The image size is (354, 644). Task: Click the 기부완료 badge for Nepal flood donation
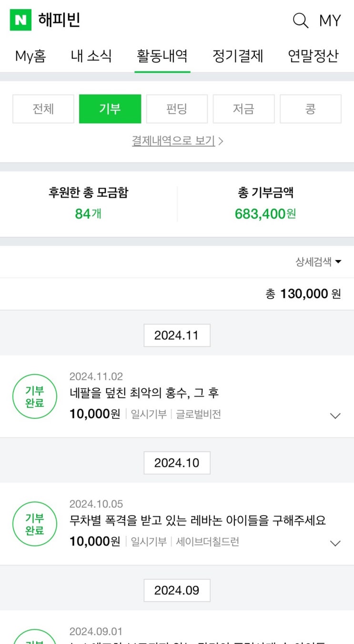pyautogui.click(x=35, y=396)
